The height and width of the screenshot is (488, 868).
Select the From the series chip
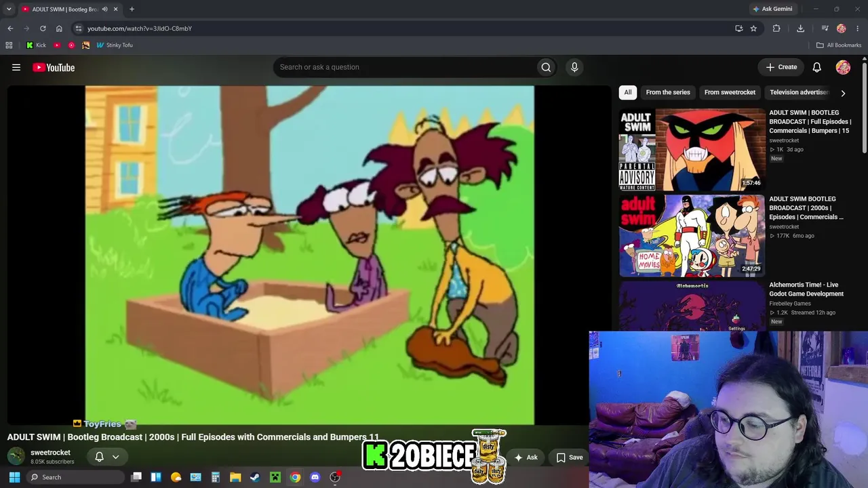coord(668,92)
